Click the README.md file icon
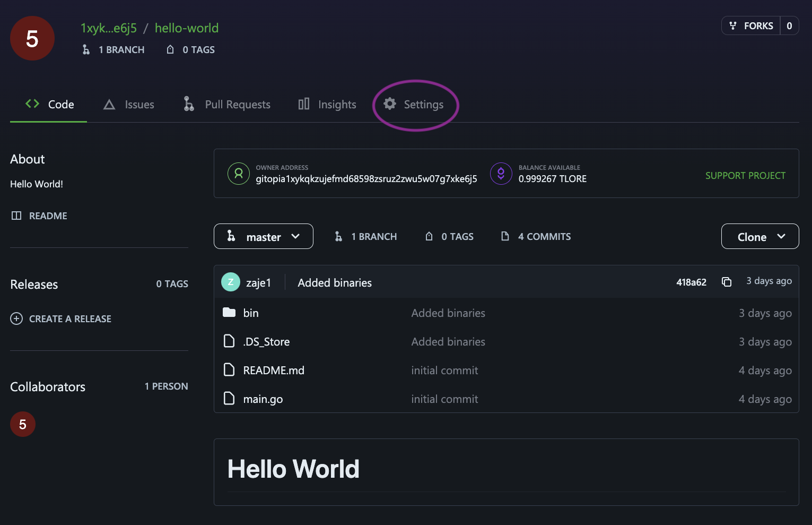The width and height of the screenshot is (812, 525). (x=229, y=369)
